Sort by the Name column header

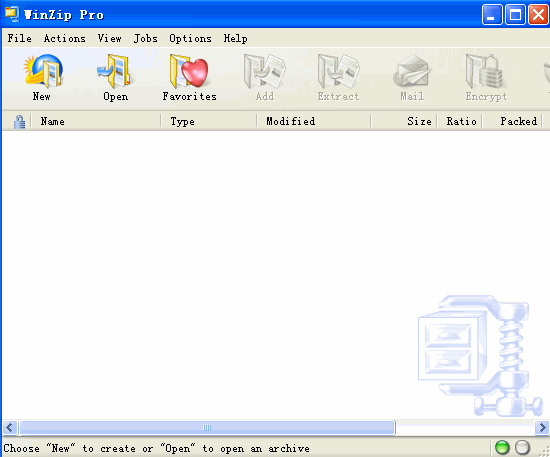click(96, 121)
